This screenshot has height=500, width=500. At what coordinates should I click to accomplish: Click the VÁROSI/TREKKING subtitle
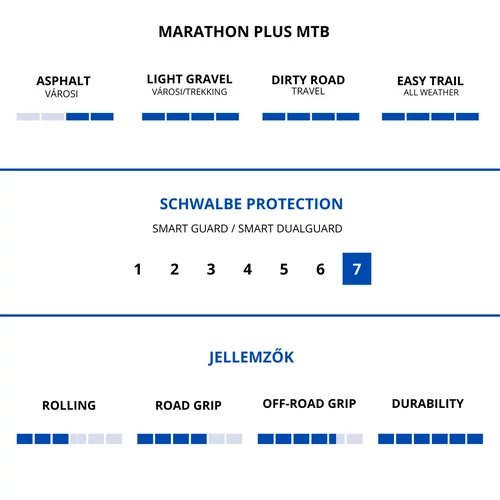[189, 92]
